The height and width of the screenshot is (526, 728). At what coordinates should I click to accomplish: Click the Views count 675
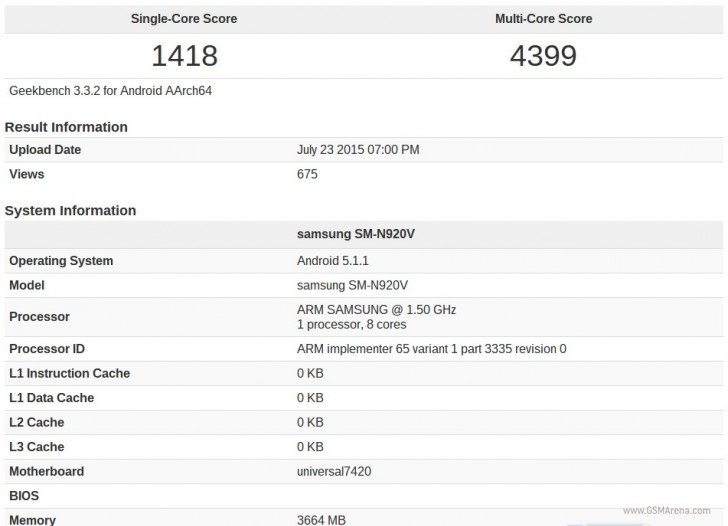coord(307,174)
